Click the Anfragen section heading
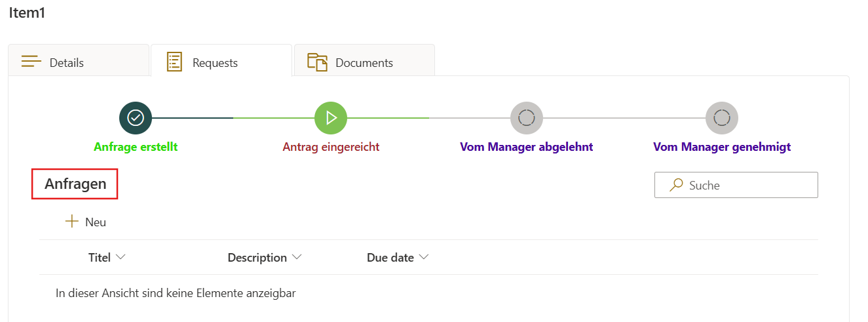 [x=75, y=184]
